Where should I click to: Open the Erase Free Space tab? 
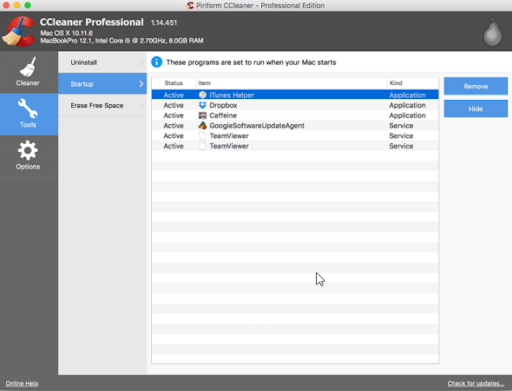[x=102, y=105]
